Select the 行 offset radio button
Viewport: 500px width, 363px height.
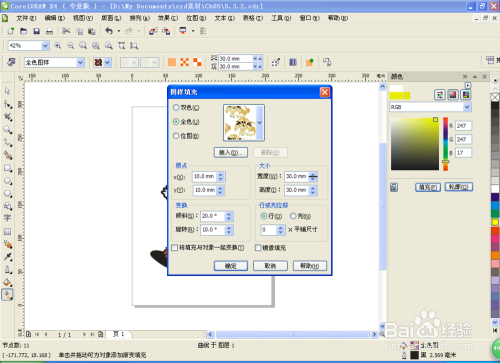coord(264,216)
